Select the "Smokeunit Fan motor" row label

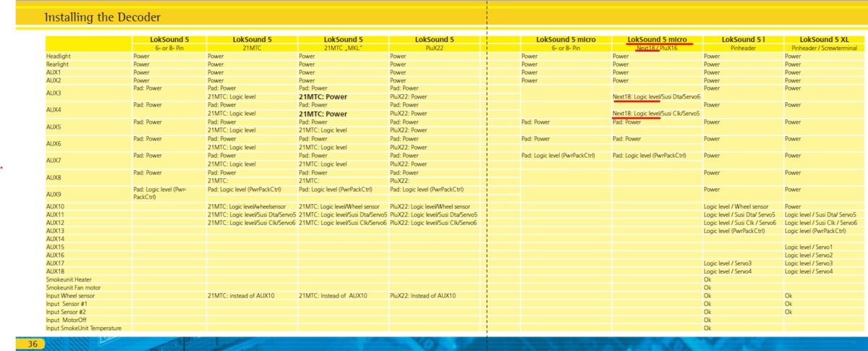[73, 287]
